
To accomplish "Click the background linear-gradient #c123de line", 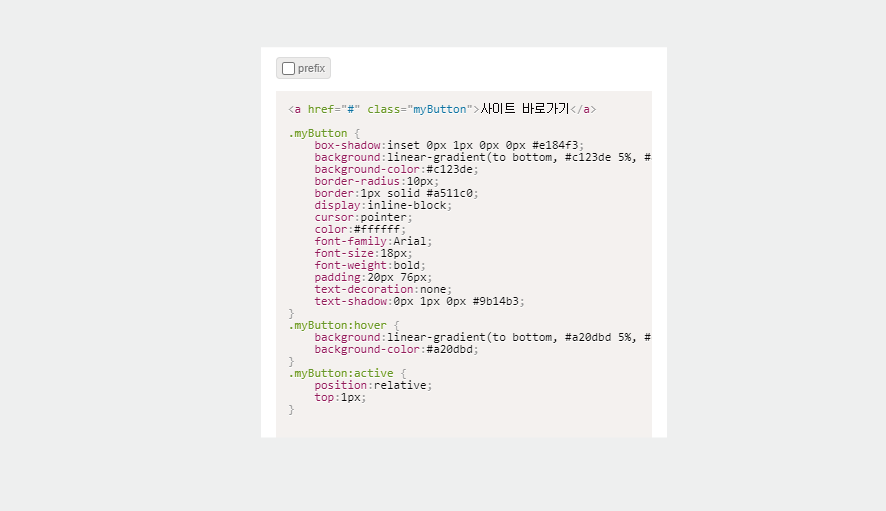I will (x=483, y=157).
